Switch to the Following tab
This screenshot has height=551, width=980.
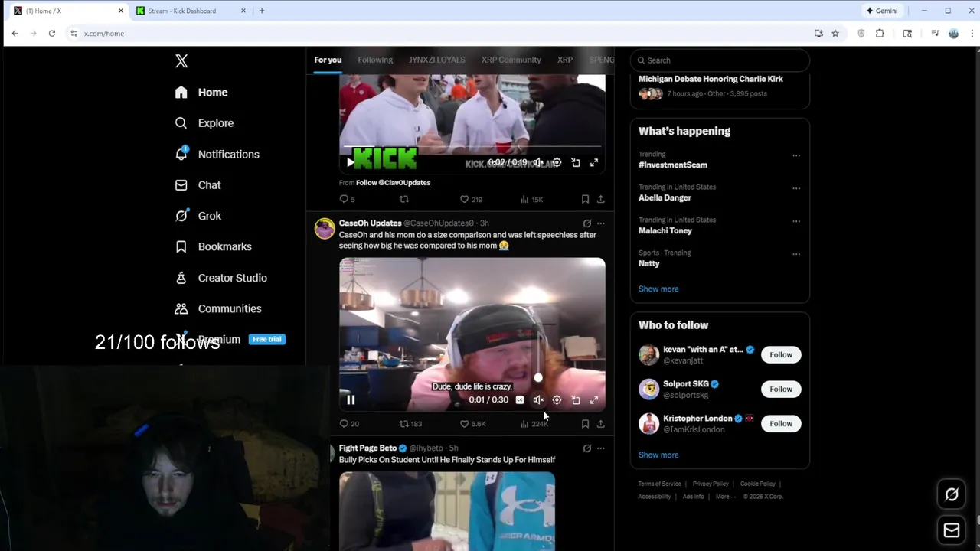coord(375,60)
